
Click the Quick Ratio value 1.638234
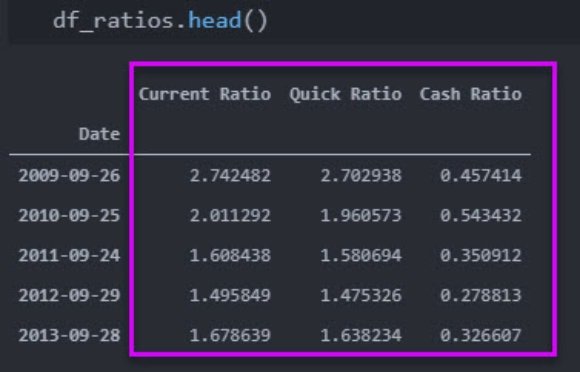pos(361,335)
